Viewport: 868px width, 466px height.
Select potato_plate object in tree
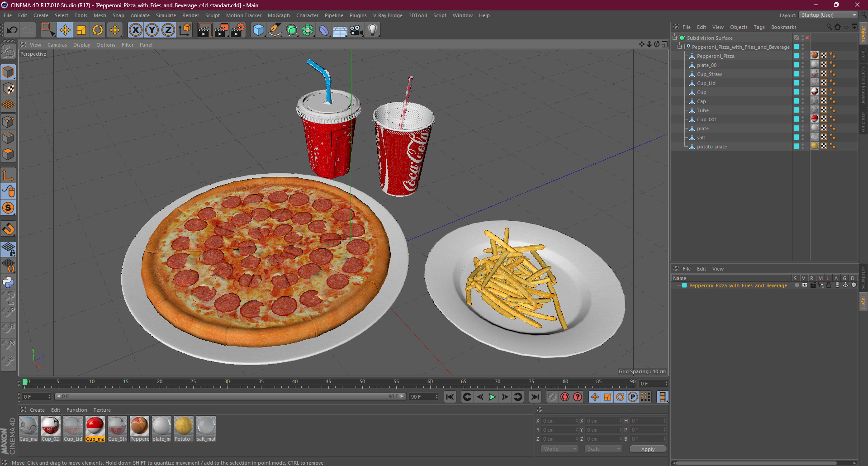(x=711, y=147)
